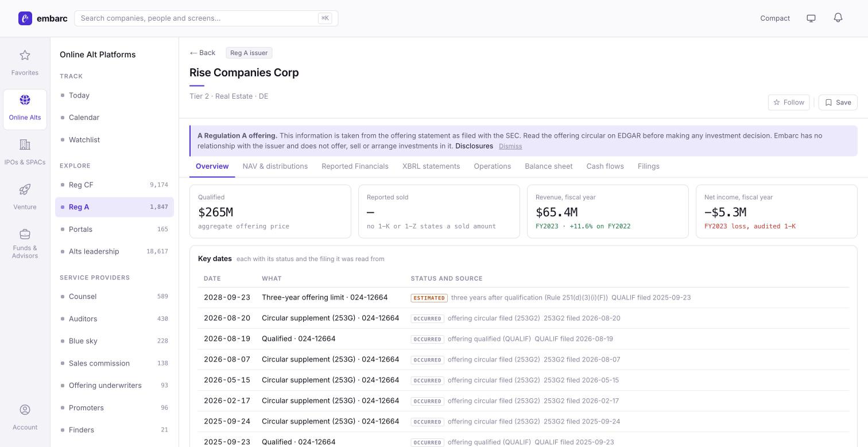Open the Watchlist sidebar item
Viewport: 868px width, 447px height.
coord(114,140)
